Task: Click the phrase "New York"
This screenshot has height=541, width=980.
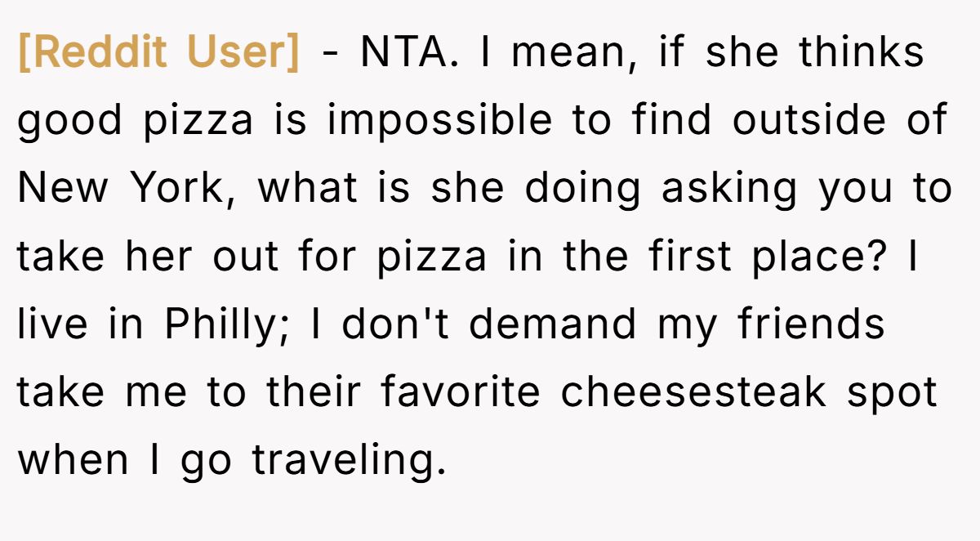Action: tap(119, 189)
